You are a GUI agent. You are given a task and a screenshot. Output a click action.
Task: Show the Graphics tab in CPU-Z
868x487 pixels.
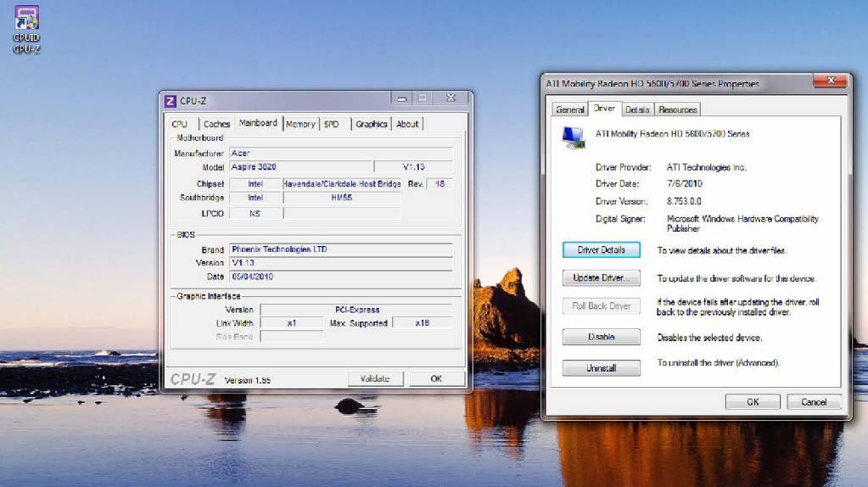pos(372,124)
